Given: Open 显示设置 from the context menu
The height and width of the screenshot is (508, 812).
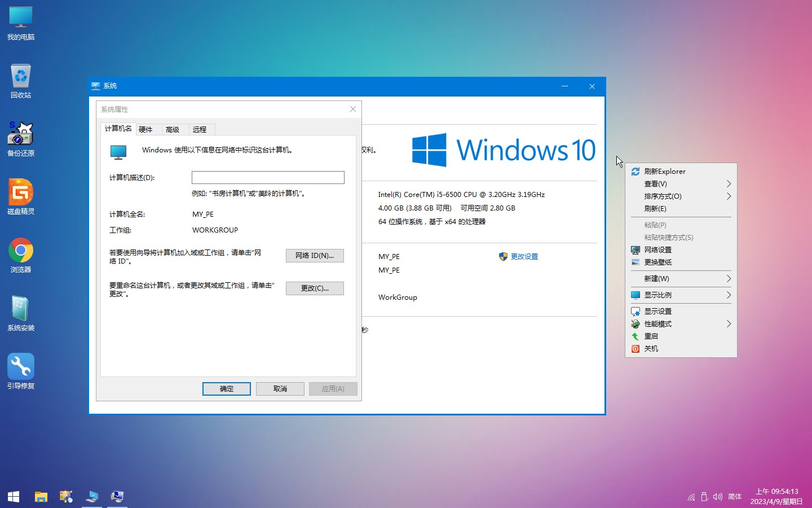Looking at the screenshot, I should [x=681, y=312].
